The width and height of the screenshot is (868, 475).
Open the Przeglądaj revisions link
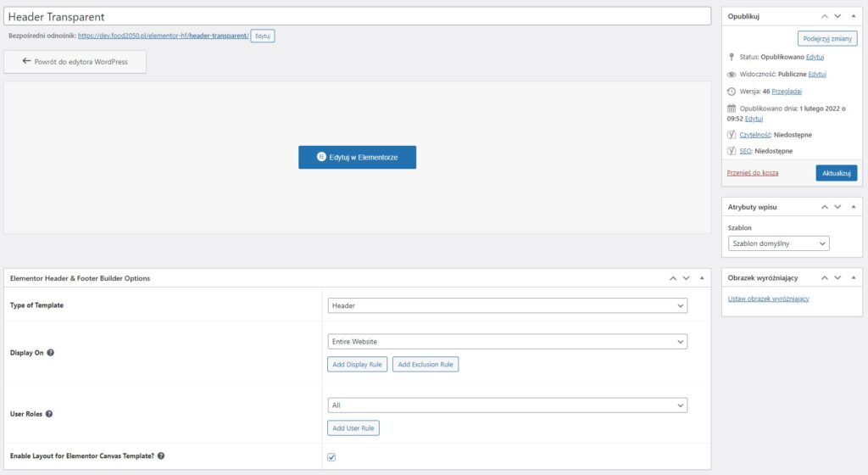[787, 92]
